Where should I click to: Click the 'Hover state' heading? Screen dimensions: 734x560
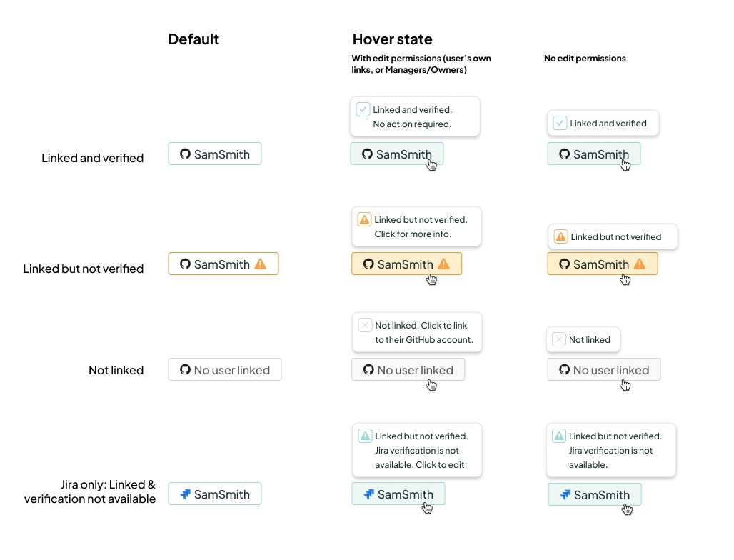tap(392, 39)
